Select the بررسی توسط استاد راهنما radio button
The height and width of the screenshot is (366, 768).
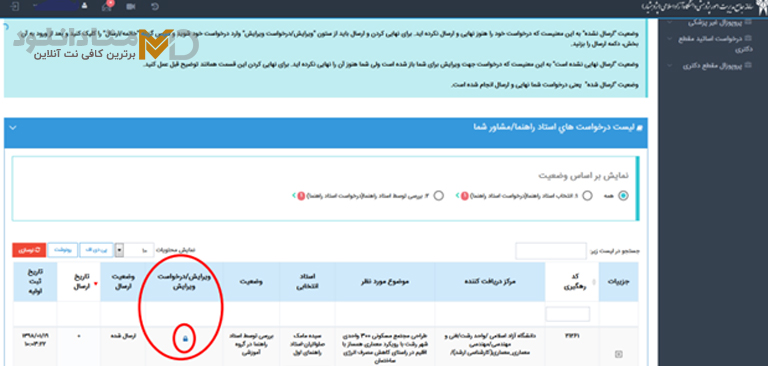coord(439,195)
